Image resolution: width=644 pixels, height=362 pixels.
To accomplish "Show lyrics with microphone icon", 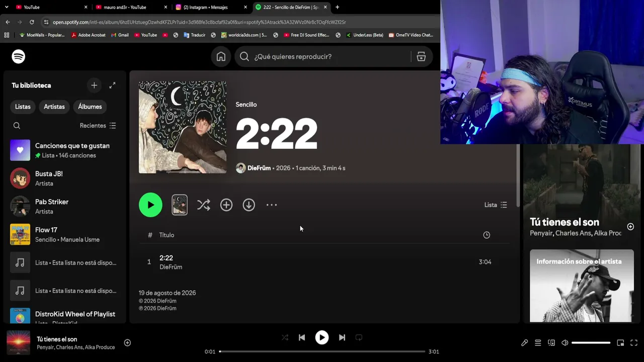I will [x=524, y=343].
